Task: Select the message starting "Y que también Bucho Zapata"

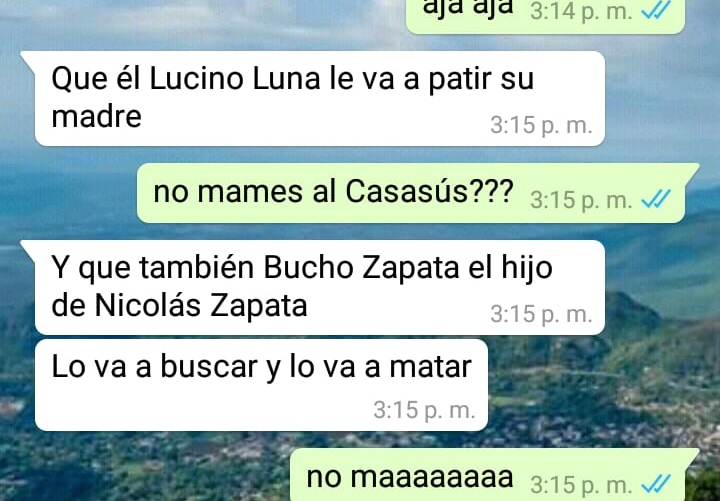Action: click(x=320, y=287)
